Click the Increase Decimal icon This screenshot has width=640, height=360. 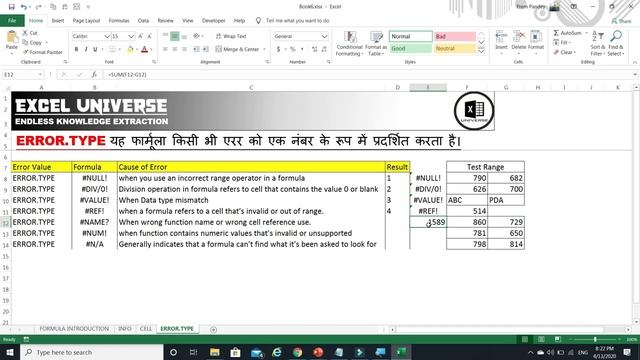click(x=314, y=49)
